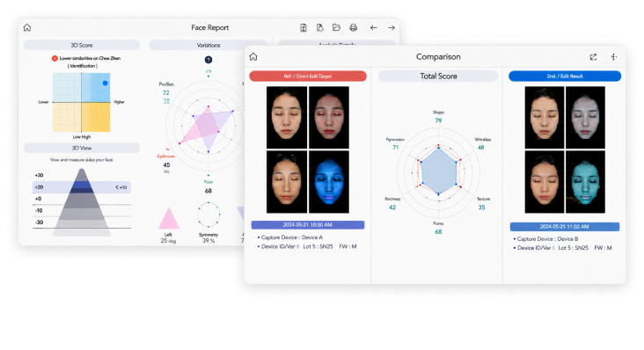Screen dimensions: 644x350
Task: Open the report document icon in Face Report
Action: [304, 27]
